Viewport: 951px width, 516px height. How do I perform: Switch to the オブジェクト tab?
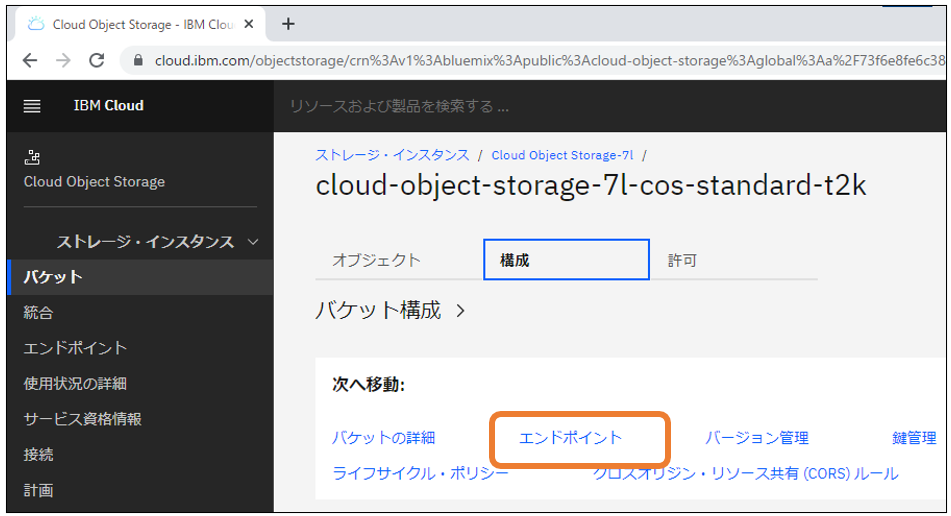pyautogui.click(x=399, y=260)
